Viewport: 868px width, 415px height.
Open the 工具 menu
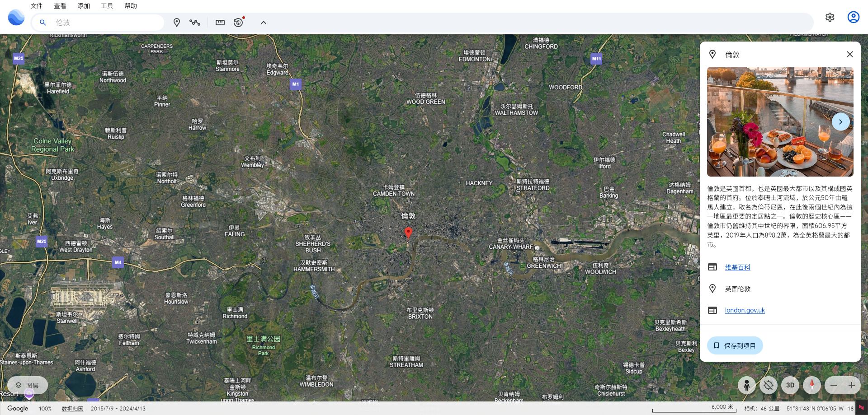[107, 6]
